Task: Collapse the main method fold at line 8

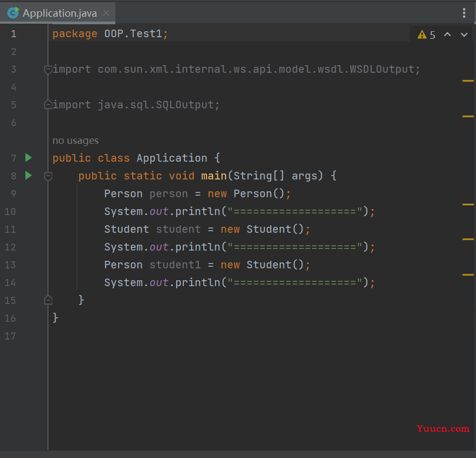Action: (x=48, y=176)
